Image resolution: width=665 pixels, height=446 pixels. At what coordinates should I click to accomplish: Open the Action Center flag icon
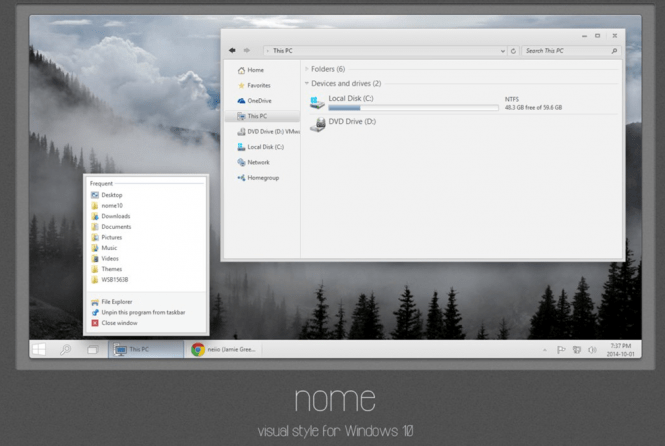(561, 350)
